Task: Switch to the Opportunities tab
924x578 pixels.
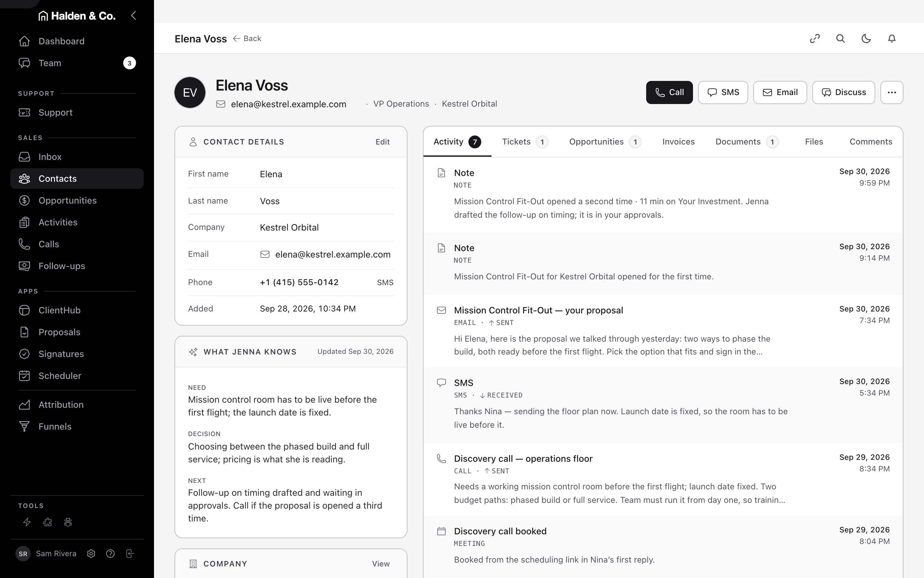Action: [x=605, y=142]
